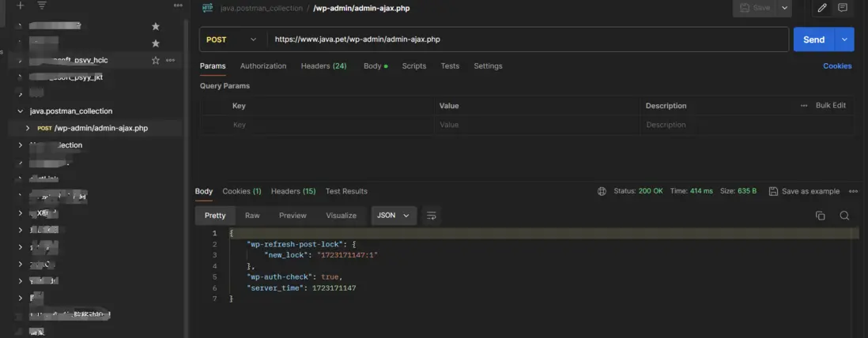868x338 pixels.
Task: Click the globe network icon beside Status
Action: (x=602, y=191)
